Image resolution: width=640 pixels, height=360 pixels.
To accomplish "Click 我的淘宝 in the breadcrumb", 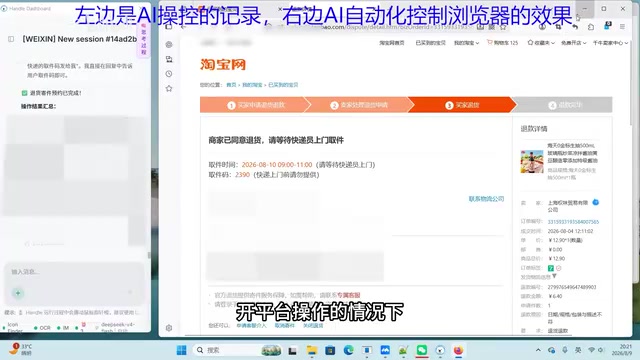I will [252, 85].
